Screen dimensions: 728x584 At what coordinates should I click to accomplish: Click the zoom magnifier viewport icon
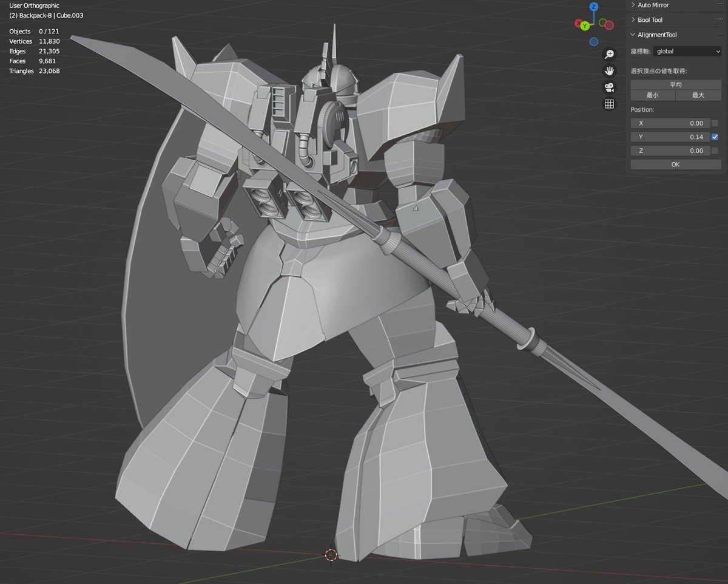(609, 55)
